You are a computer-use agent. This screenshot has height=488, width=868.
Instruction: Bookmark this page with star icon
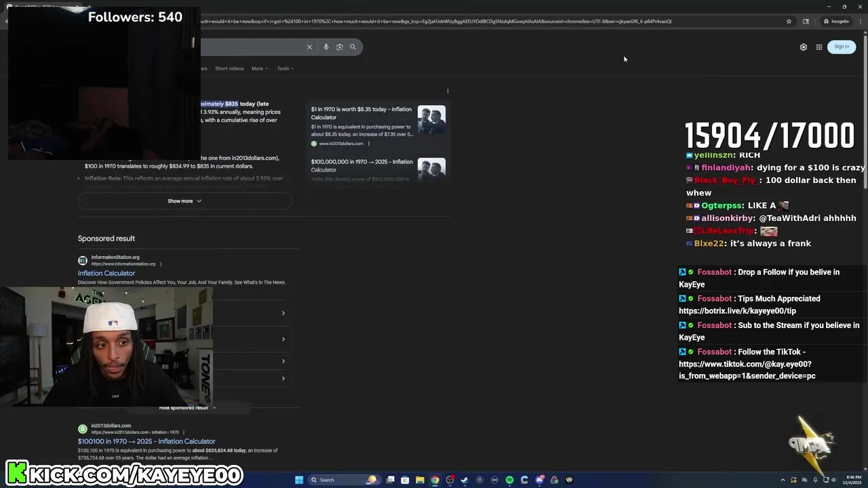(789, 21)
